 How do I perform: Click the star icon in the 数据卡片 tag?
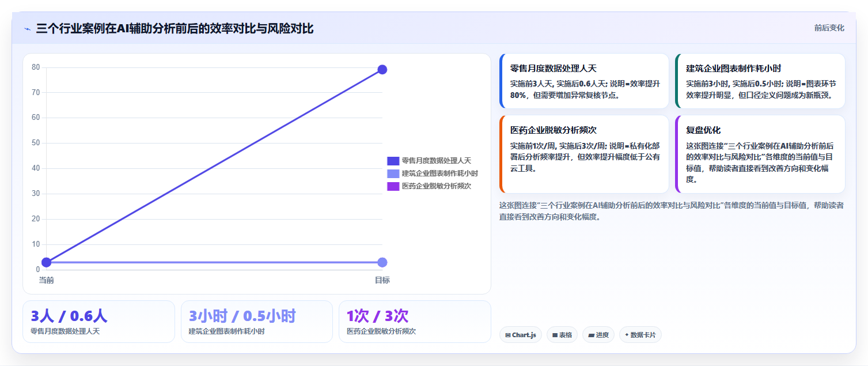(627, 334)
